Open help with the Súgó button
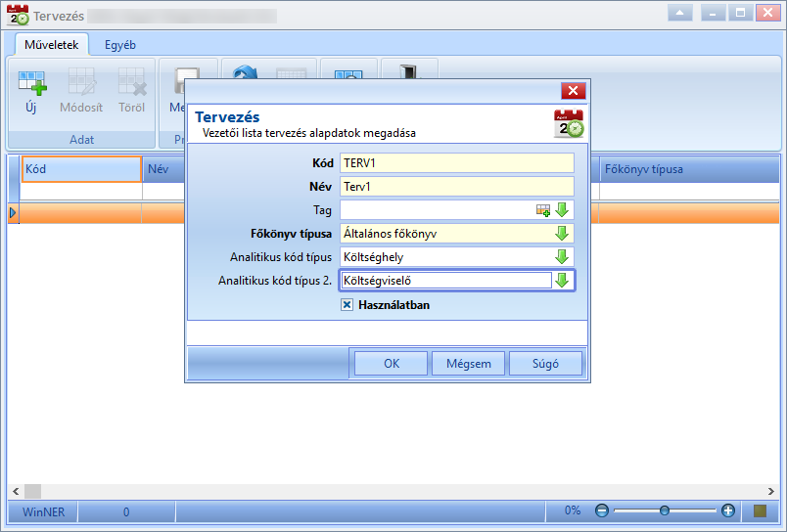The image size is (787, 532). pyautogui.click(x=545, y=364)
